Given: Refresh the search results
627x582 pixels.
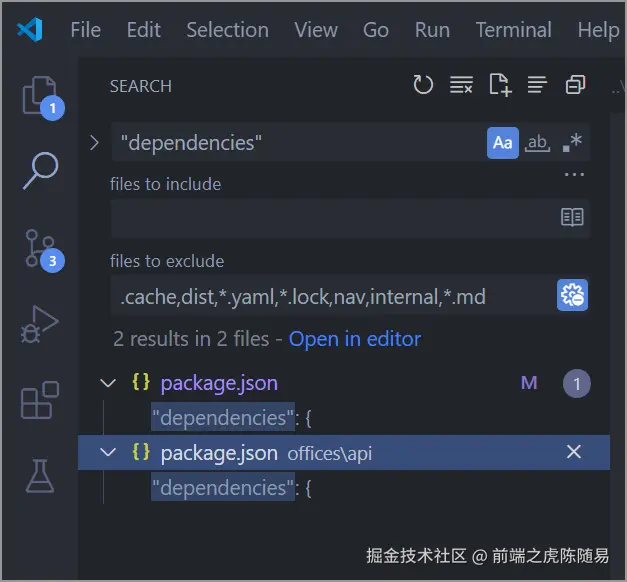Looking at the screenshot, I should 423,85.
